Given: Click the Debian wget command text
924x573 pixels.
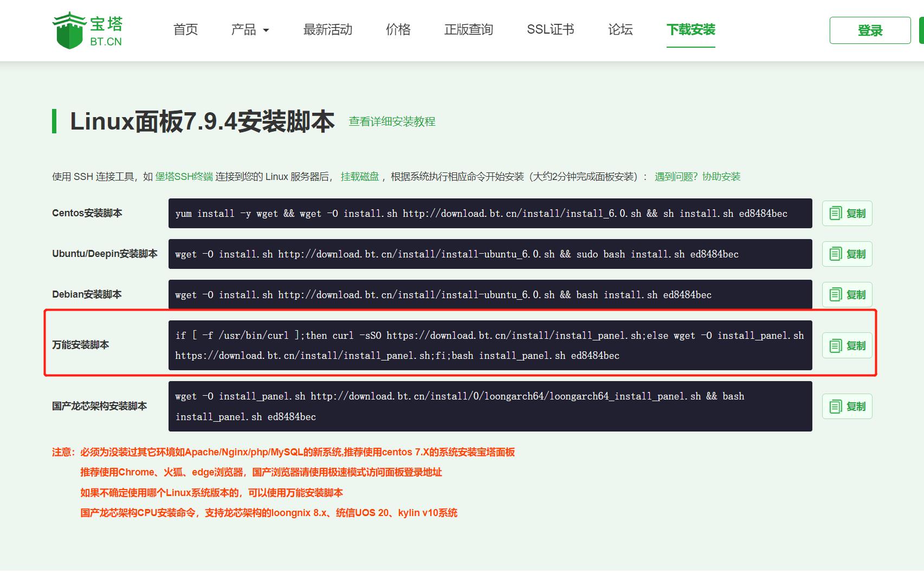Looking at the screenshot, I should (x=443, y=295).
